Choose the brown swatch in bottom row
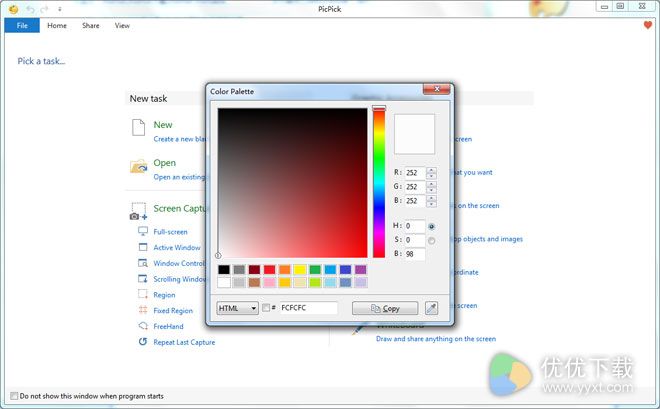Viewport: 660px width, 409px height. coord(254,282)
